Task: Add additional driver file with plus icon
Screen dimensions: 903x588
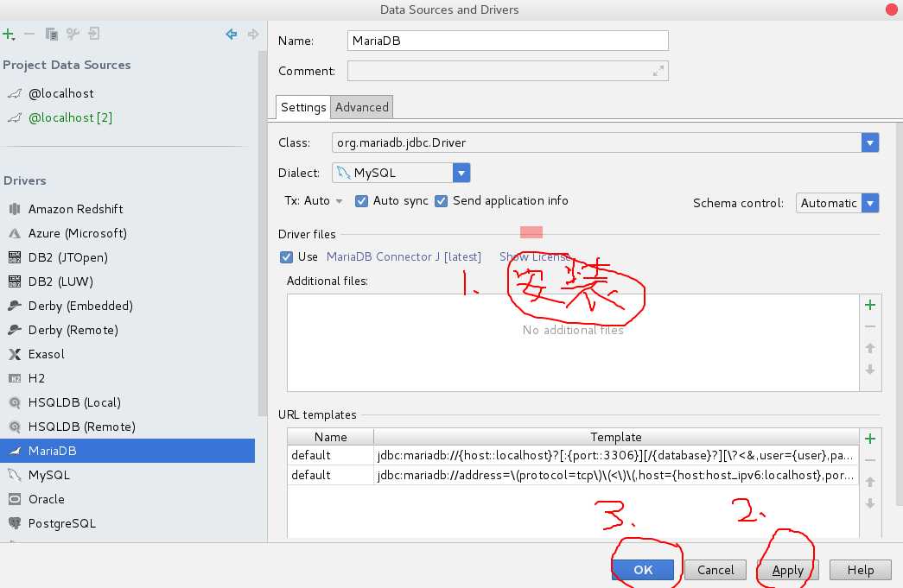Action: point(870,305)
